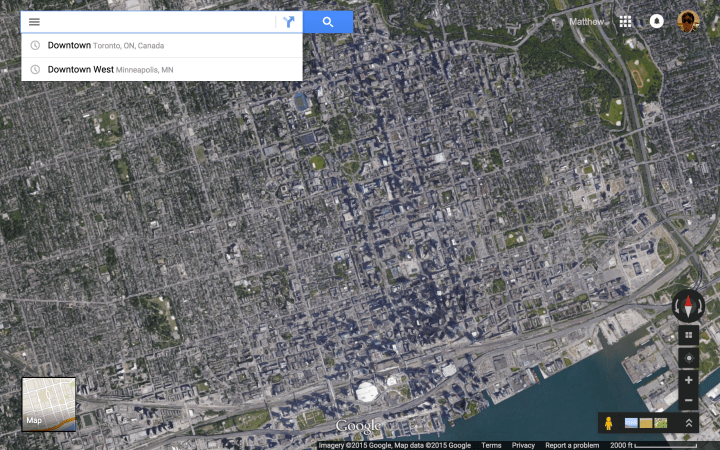The image size is (720, 450).
Task: Switch to Map view using the Map thumbnail
Action: point(49,405)
